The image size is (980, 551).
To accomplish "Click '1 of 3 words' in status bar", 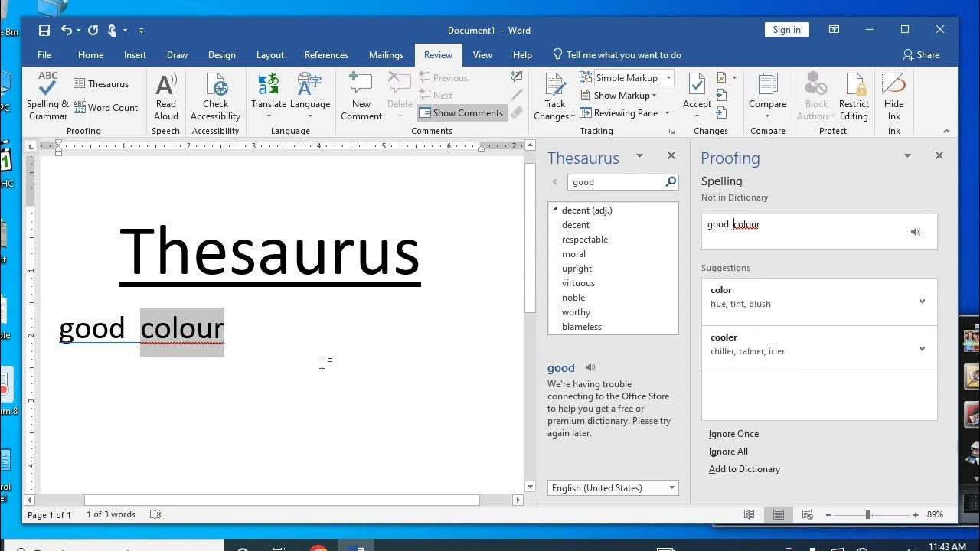I will 111,514.
